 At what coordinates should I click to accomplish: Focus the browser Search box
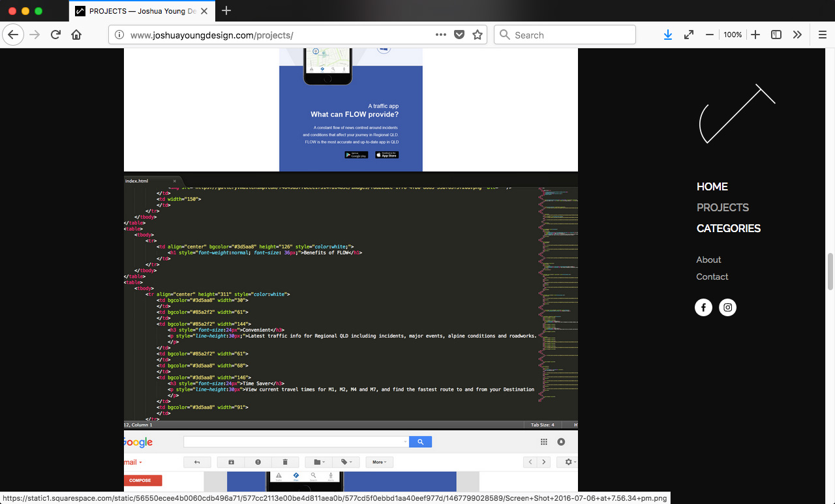565,35
